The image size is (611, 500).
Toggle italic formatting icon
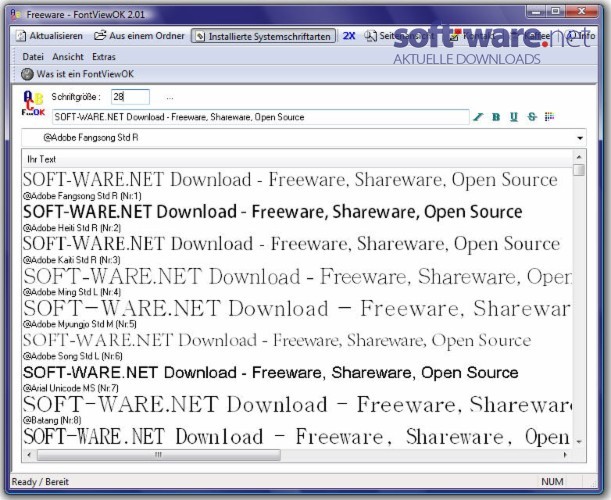(478, 117)
